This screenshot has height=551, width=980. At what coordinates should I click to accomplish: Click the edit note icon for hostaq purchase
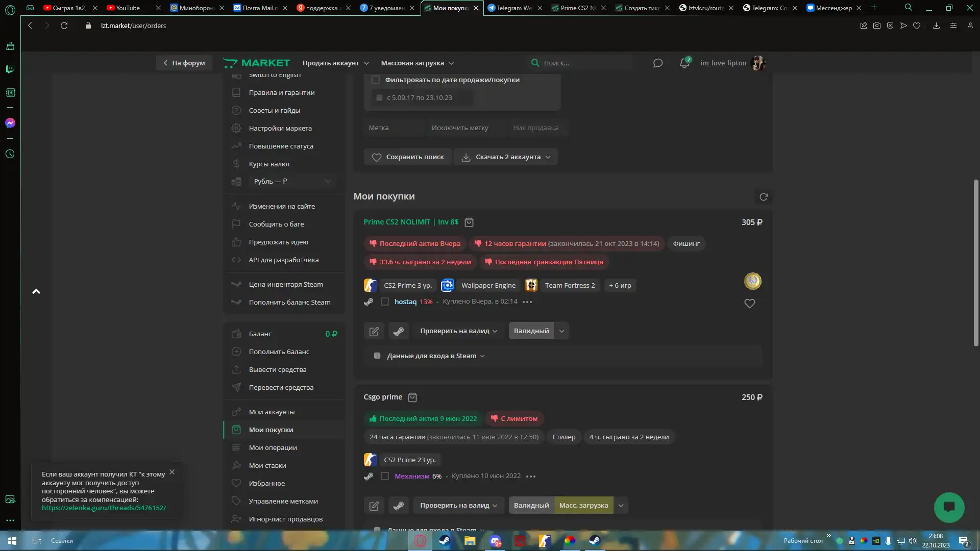[x=374, y=331]
